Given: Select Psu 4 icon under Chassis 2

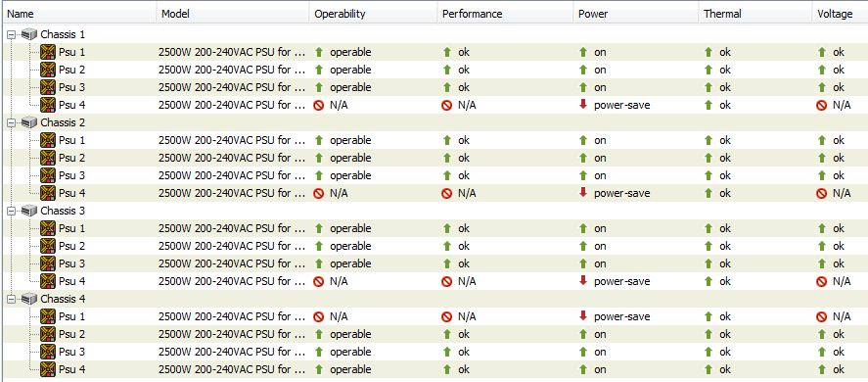Looking at the screenshot, I should [48, 193].
